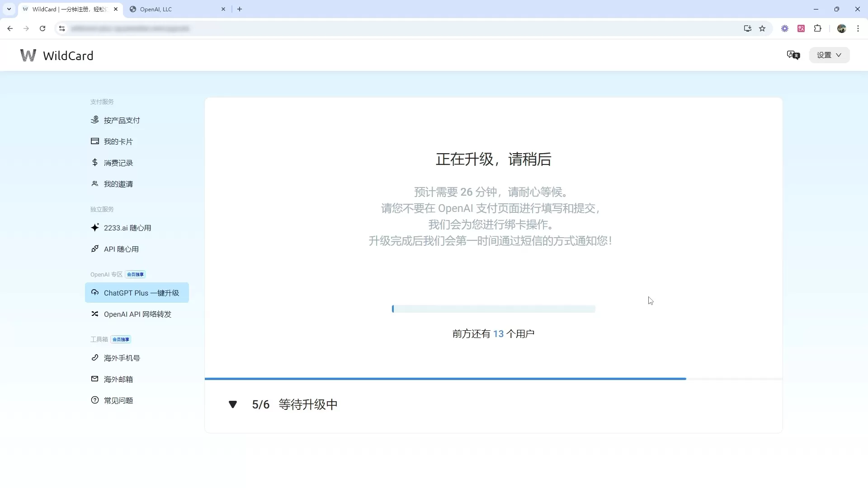Click the WildCard logo icon
This screenshot has width=868, height=488.
(28, 55)
